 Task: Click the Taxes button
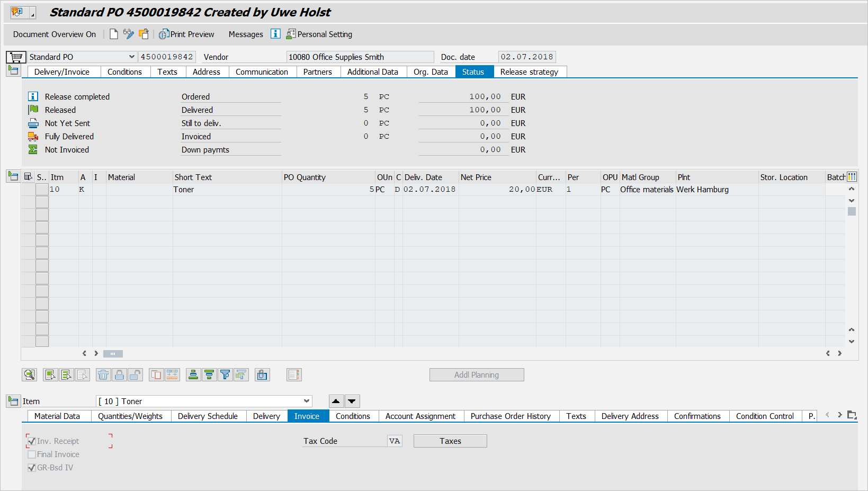pos(450,441)
